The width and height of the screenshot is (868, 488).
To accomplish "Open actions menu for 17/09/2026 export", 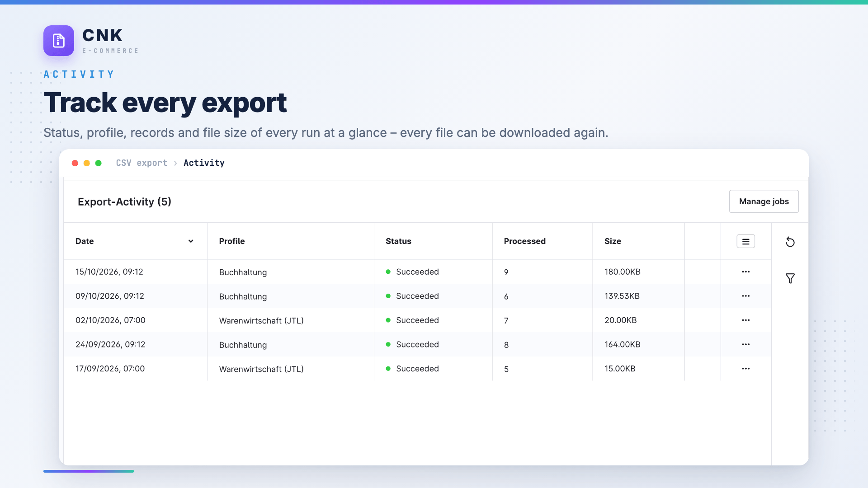I will tap(745, 369).
